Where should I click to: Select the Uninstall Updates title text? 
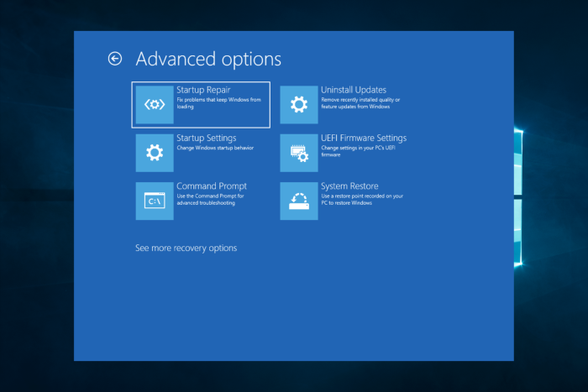[x=354, y=90]
